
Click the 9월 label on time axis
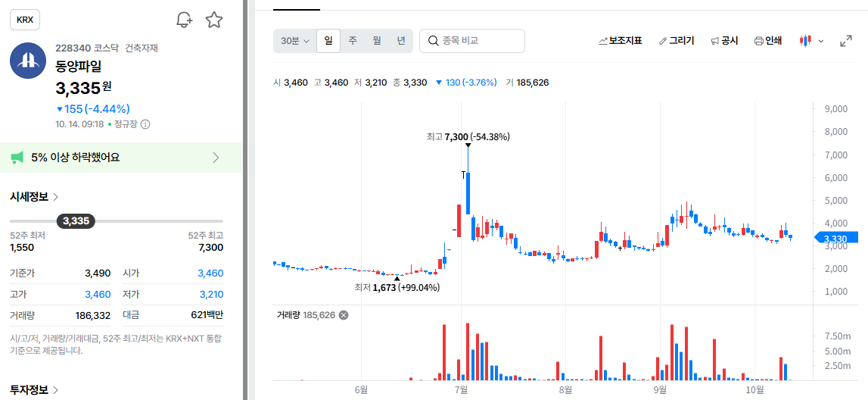pos(659,390)
